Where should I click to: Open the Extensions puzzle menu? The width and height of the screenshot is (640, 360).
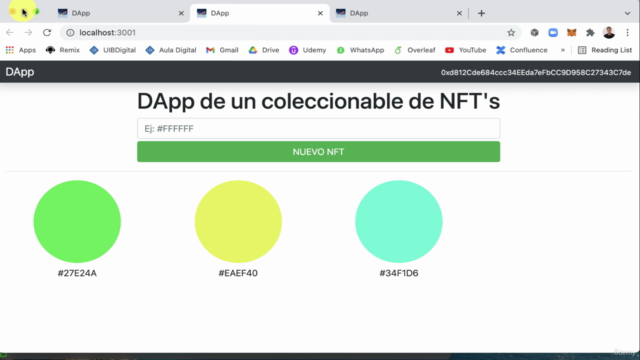[590, 33]
